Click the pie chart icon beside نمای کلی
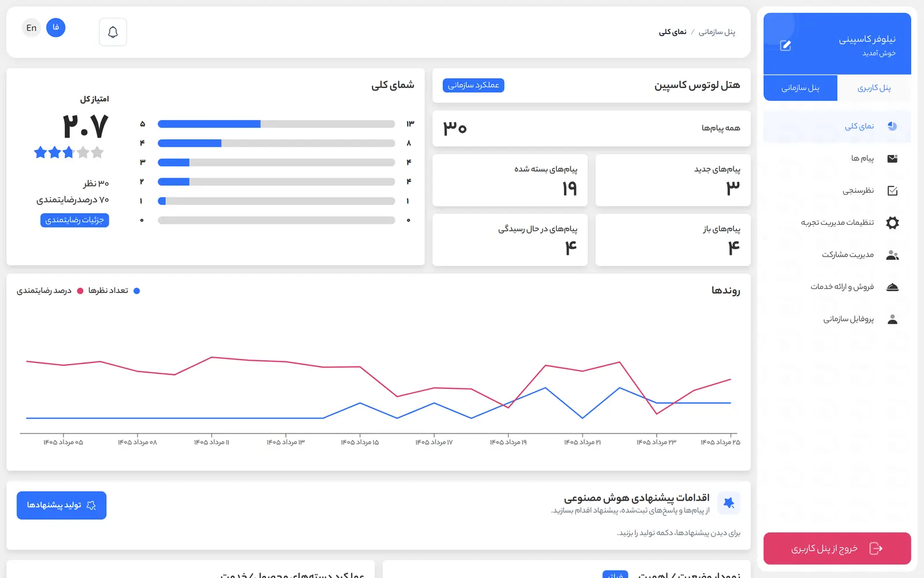 892,126
